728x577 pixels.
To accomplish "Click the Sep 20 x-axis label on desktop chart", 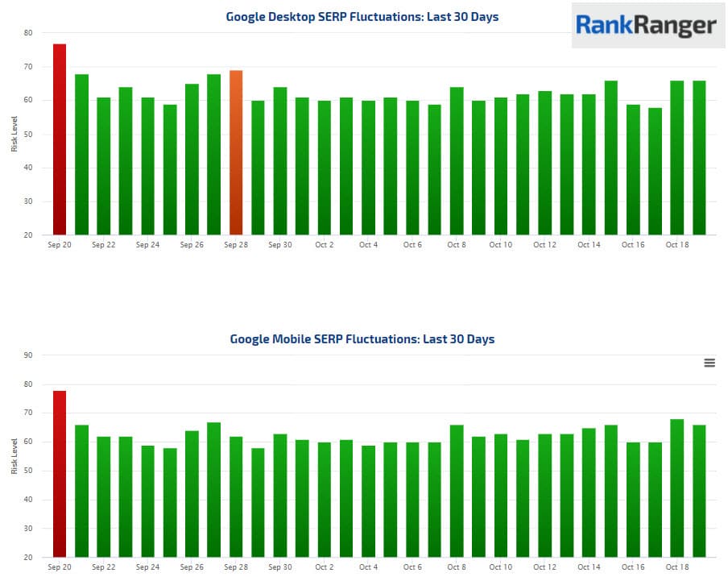I will (x=60, y=245).
